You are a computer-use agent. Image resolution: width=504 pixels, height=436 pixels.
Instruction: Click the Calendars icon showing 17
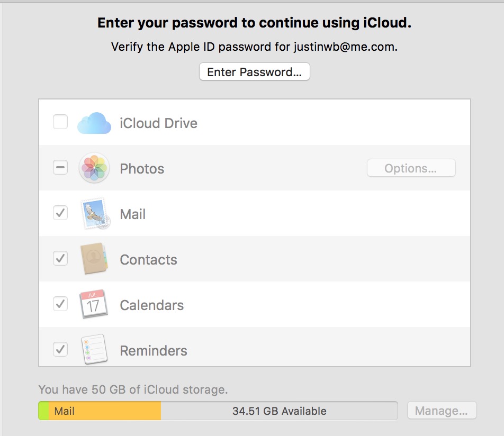[x=94, y=305]
